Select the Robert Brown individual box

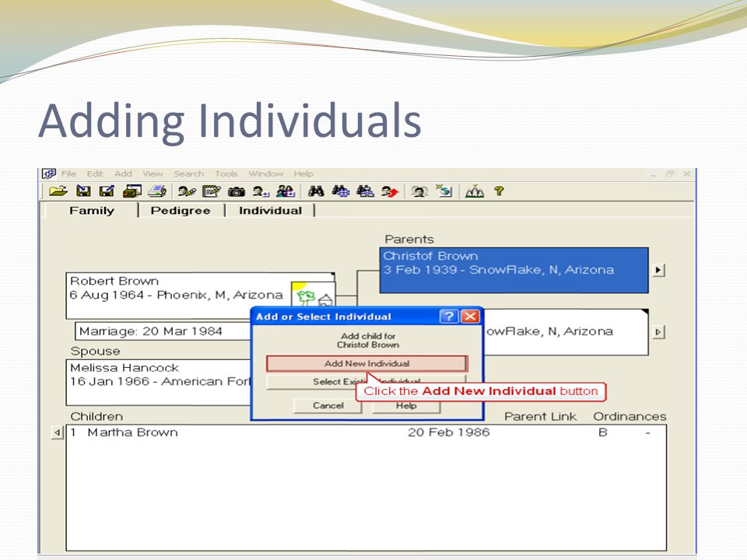pos(200,296)
